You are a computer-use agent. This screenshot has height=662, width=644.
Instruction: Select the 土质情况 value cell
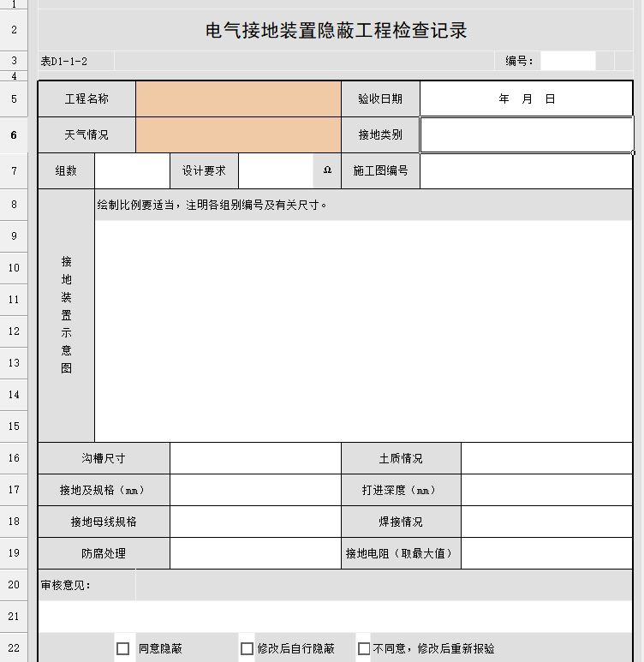click(x=547, y=458)
